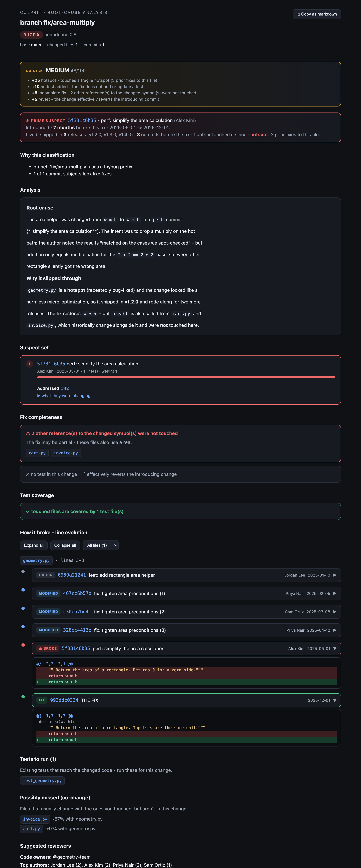Expand the ORIGIN commit 6959a21241 row arrow

pos(335,575)
